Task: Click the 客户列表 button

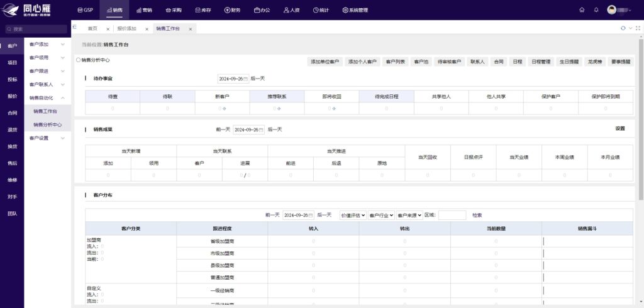Action: tap(395, 62)
